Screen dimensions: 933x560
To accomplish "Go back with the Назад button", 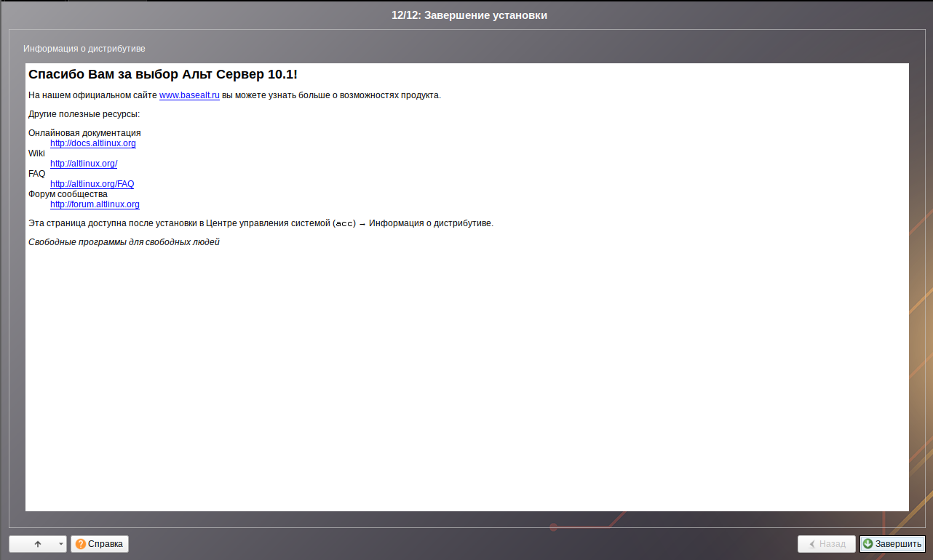I will click(826, 544).
